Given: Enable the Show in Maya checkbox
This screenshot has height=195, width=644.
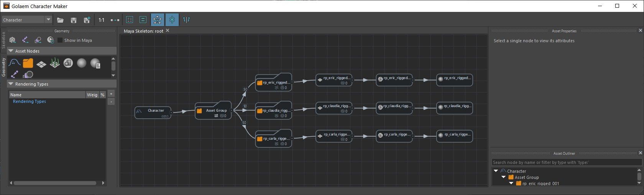Looking at the screenshot, I should point(60,40).
